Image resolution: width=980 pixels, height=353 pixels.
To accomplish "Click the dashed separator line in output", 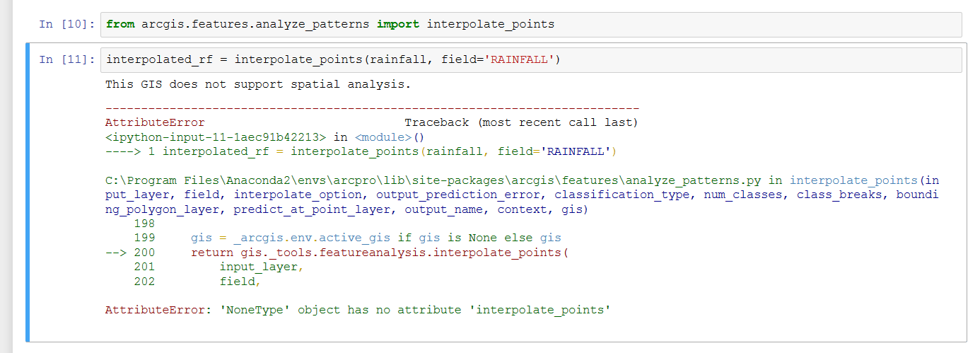I will tap(372, 108).
